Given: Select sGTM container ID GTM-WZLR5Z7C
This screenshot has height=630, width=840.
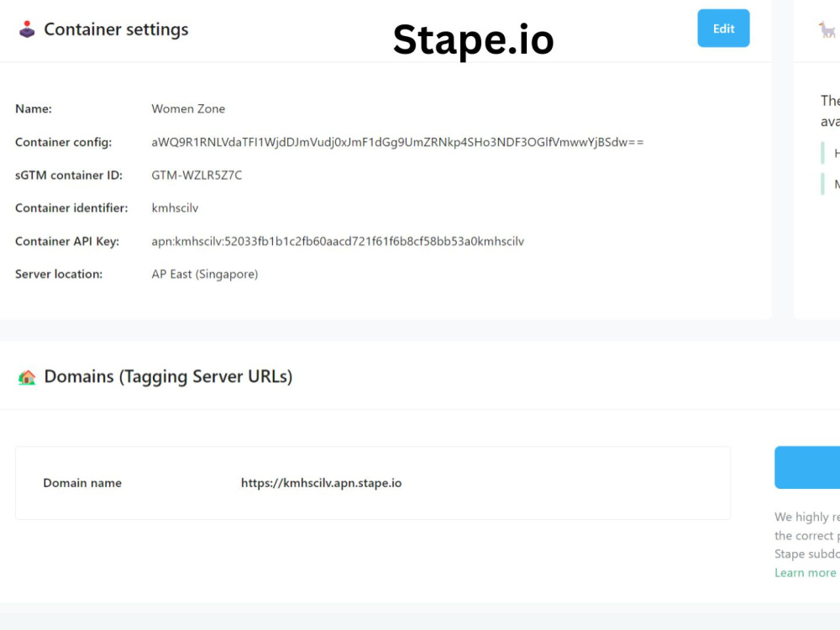Looking at the screenshot, I should point(197,176).
